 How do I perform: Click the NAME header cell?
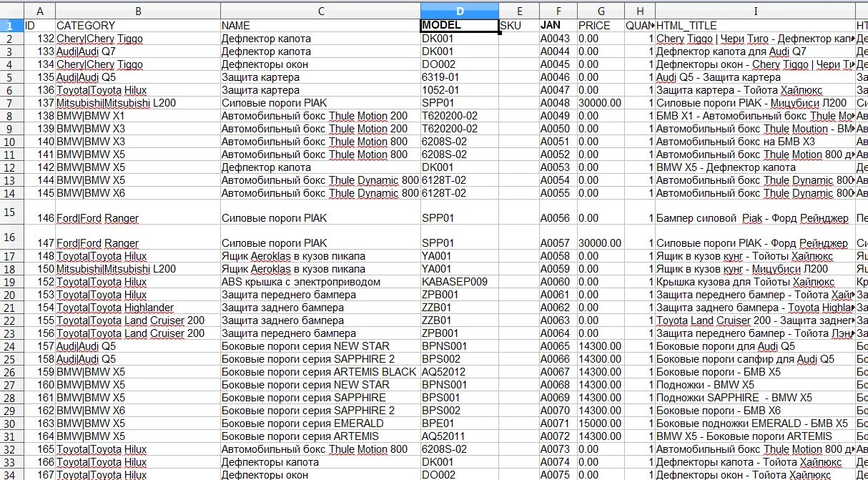pos(320,26)
